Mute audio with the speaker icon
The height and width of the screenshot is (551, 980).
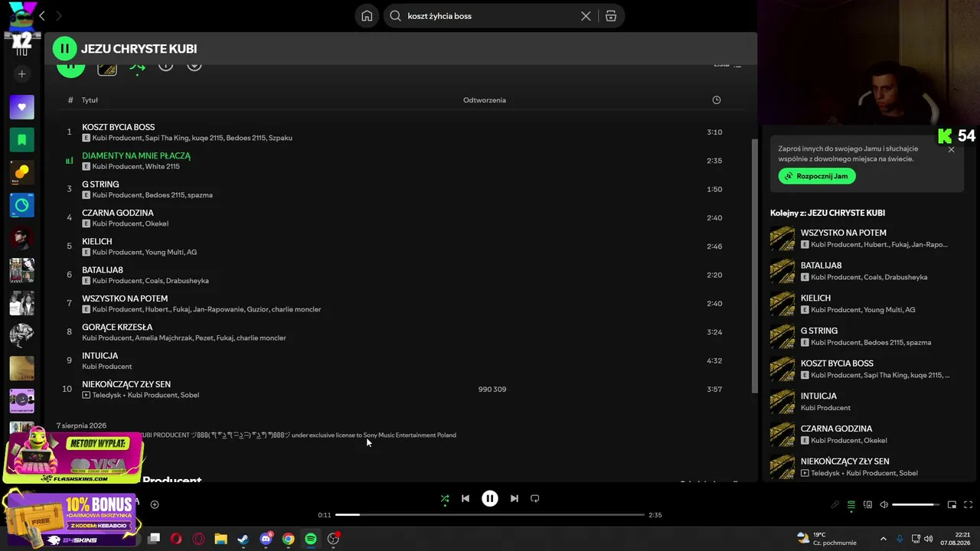pos(884,505)
